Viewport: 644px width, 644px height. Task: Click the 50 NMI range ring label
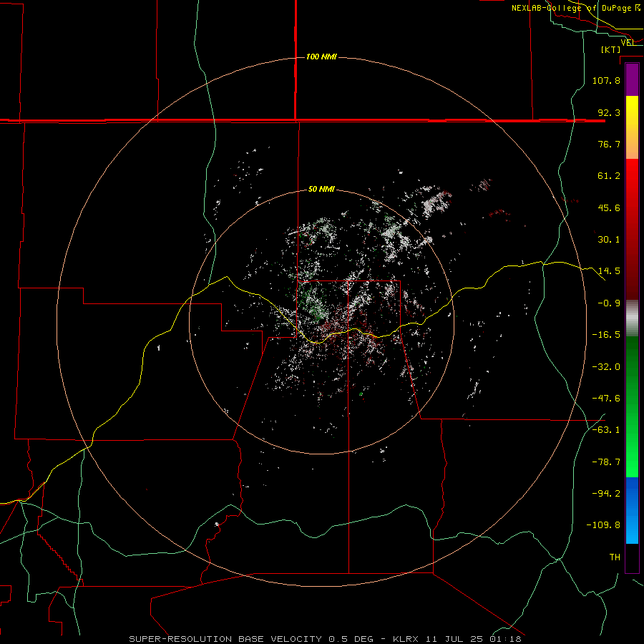(x=321, y=189)
